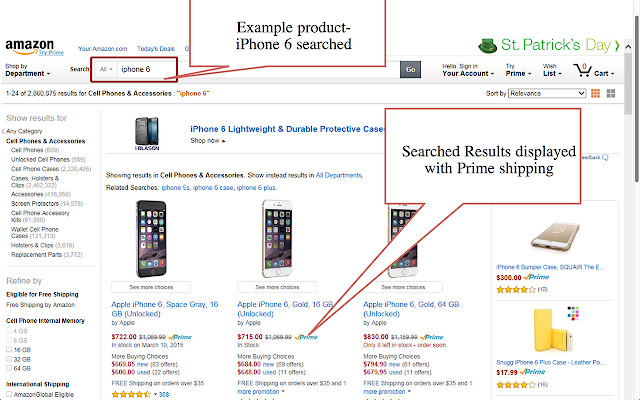Open the Sort by Relevance dropdown
Image resolution: width=640 pixels, height=400 pixels.
(547, 93)
